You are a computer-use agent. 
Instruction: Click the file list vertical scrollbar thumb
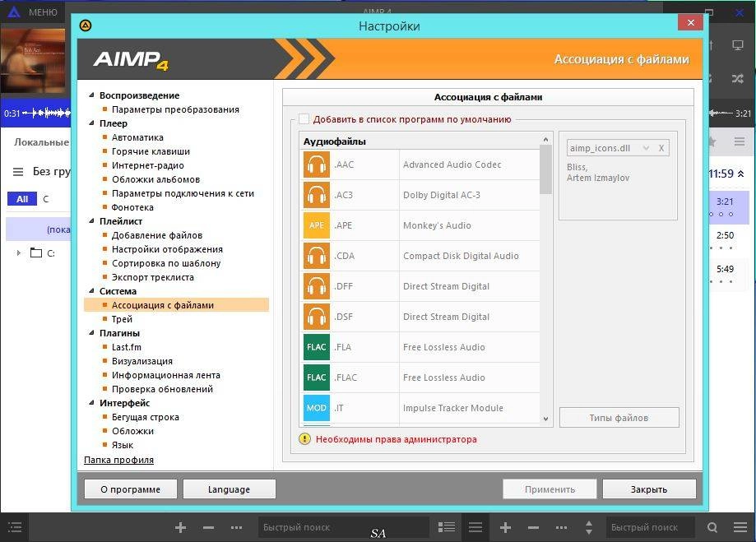[545, 169]
